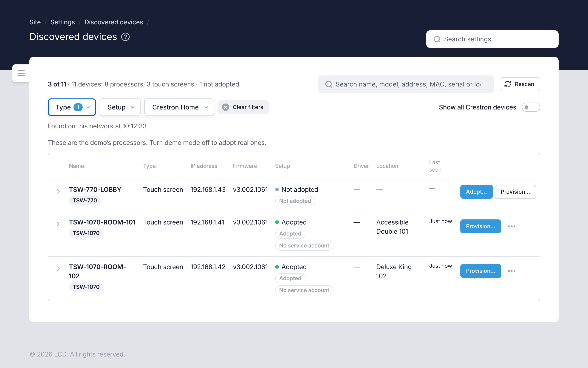The image size is (588, 368).
Task: Expand the TSW-770-LOBBY row
Action: (x=58, y=191)
